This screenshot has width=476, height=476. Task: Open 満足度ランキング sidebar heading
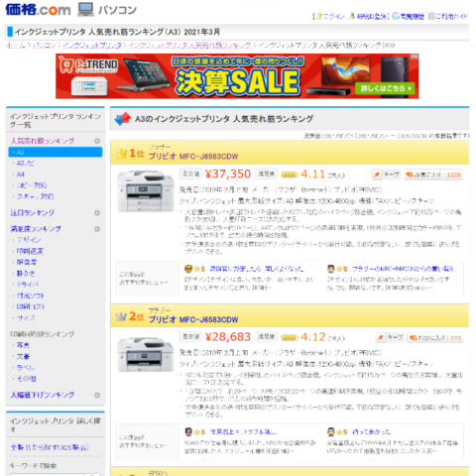[36, 229]
